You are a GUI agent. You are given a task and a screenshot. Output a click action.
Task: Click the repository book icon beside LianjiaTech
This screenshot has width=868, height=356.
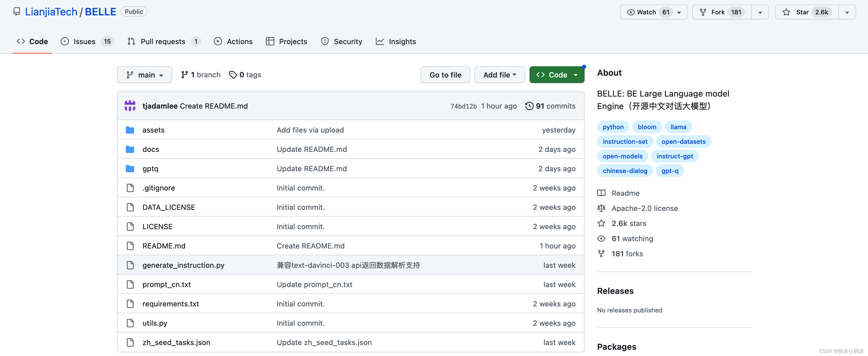click(x=16, y=12)
